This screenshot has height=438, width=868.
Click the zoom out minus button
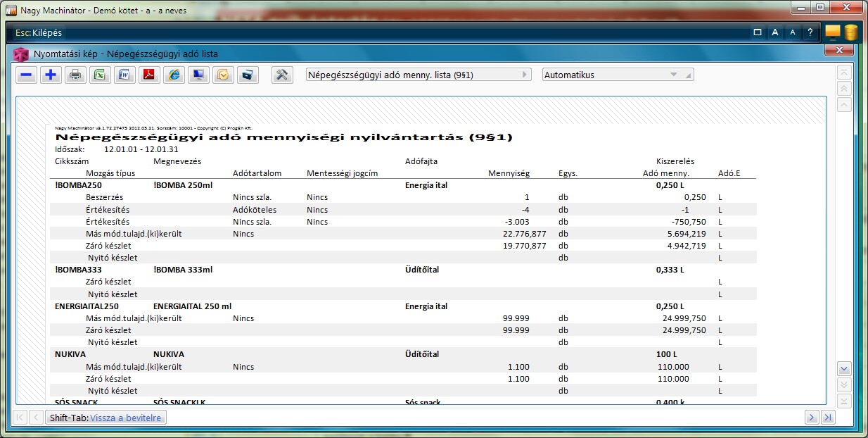click(27, 75)
